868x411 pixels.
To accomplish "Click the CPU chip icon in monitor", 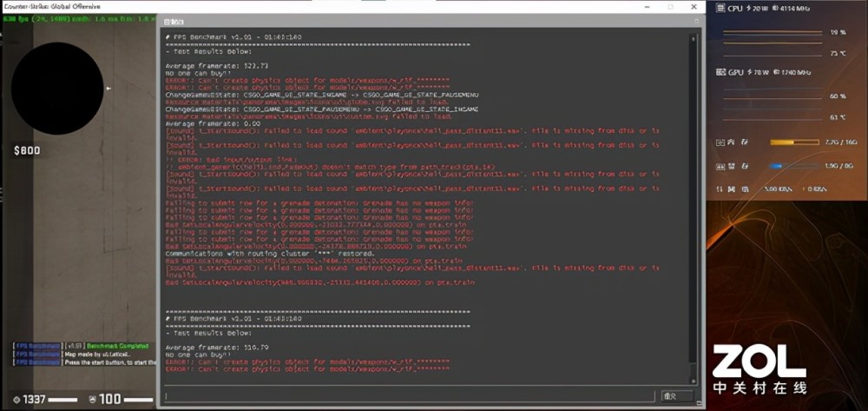I will pos(720,9).
